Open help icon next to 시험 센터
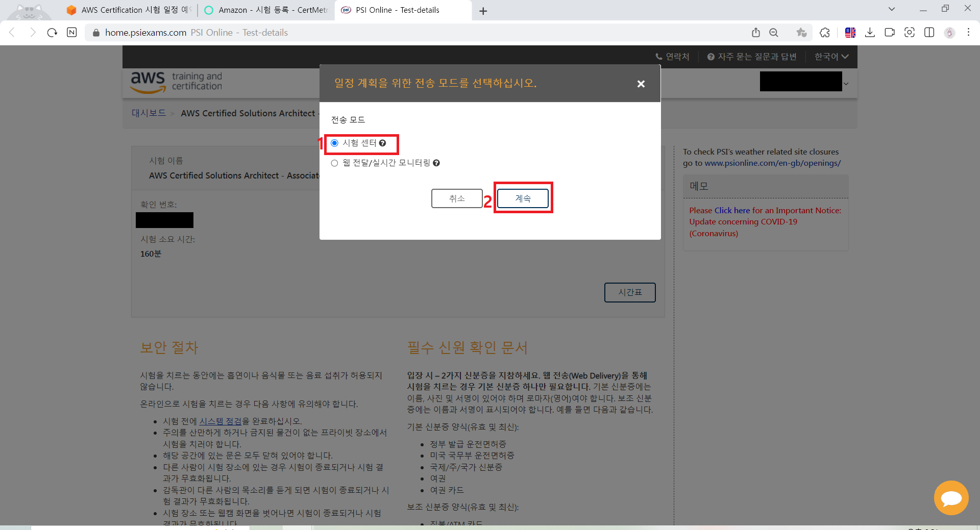 (382, 143)
